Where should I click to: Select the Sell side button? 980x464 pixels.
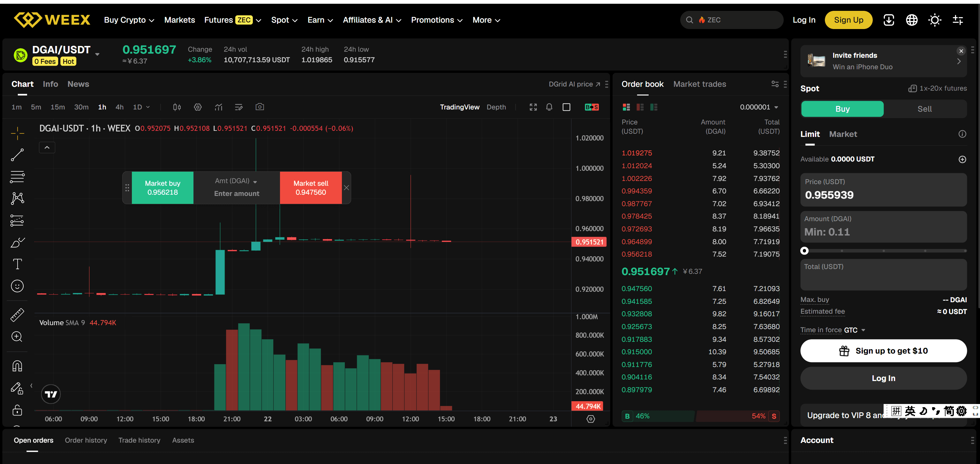(x=924, y=109)
